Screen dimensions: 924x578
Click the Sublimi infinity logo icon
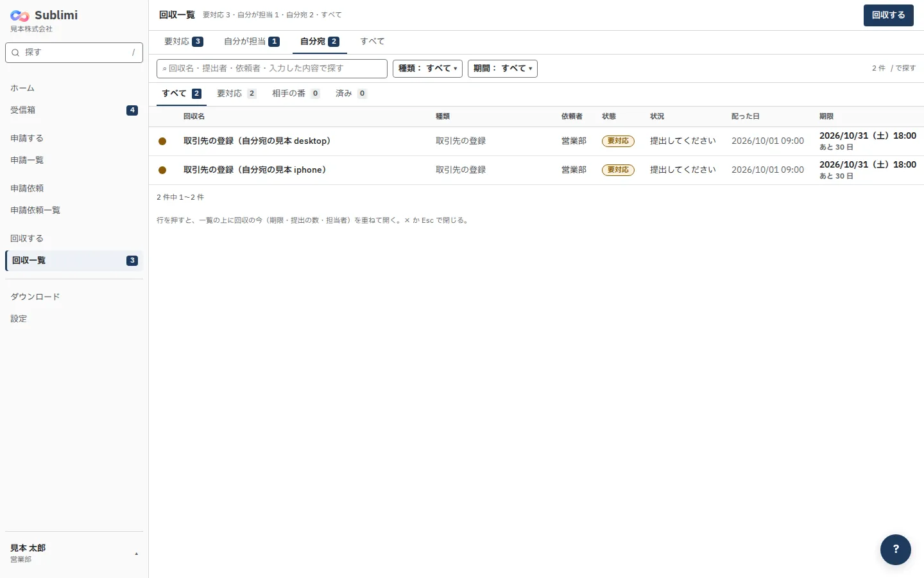20,15
